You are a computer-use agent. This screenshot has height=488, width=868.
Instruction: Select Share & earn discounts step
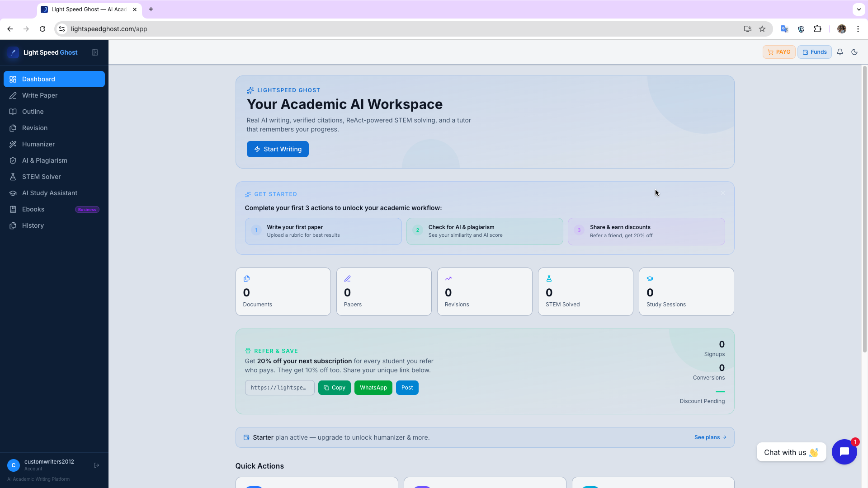(x=646, y=231)
